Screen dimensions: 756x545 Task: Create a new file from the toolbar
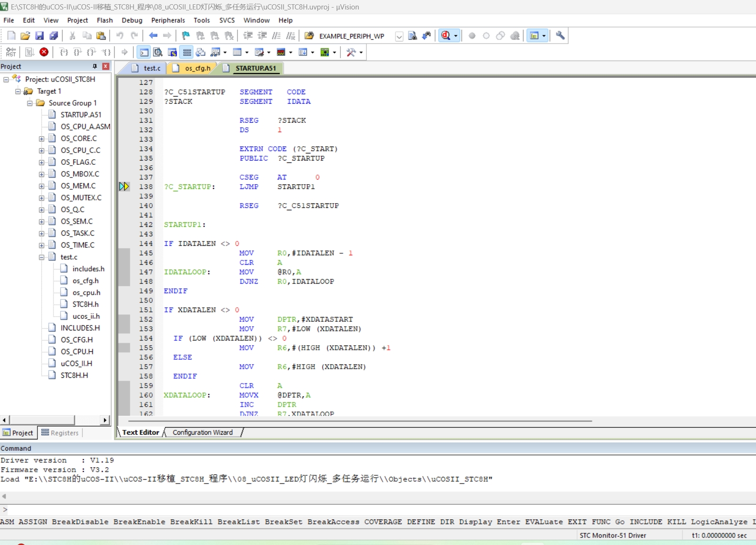tap(11, 36)
